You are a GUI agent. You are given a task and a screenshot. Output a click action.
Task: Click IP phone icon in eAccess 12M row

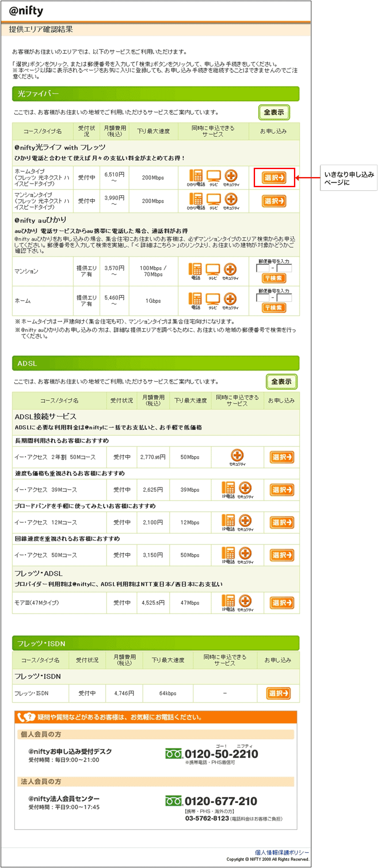pyautogui.click(x=229, y=522)
